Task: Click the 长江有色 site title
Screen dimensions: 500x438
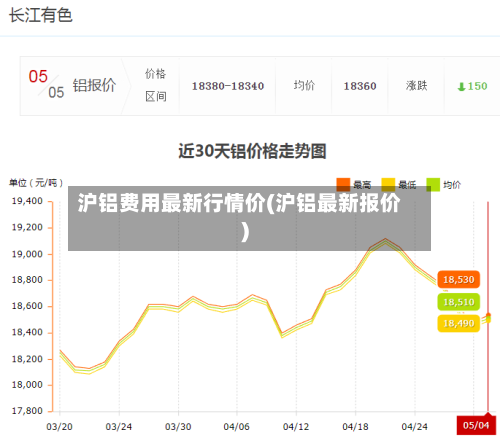Action: (x=41, y=15)
